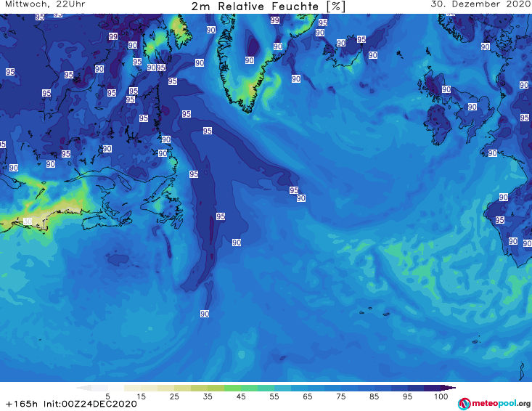This screenshot has width=532, height=411.
Task: Select the legend value '15'
Action: point(141,396)
